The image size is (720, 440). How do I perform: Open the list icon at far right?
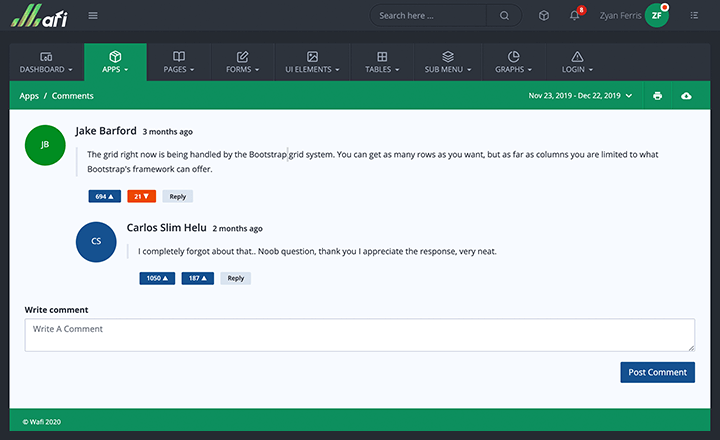695,16
